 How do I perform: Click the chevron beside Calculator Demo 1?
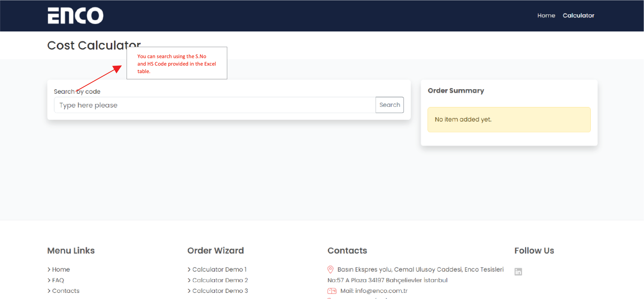point(189,269)
